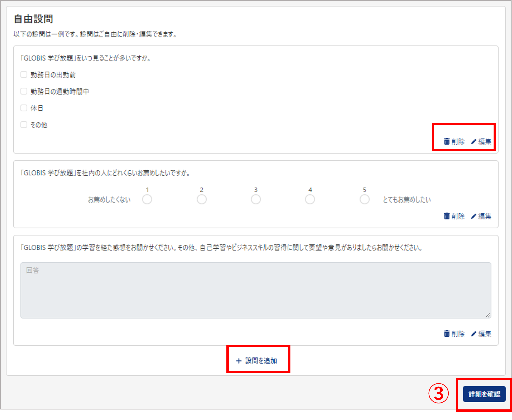The image size is (512, 420).
Task: Check the 勤務日の通勤時間中 checkbox
Action: (x=24, y=91)
